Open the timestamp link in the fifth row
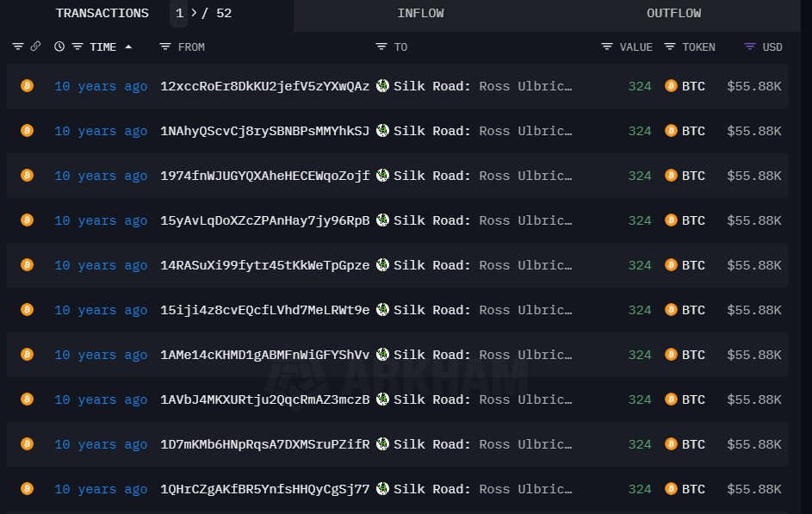 point(101,265)
